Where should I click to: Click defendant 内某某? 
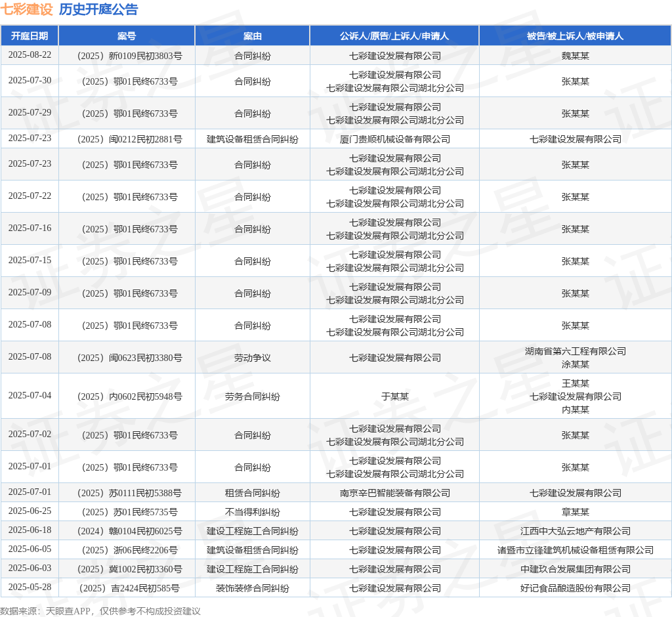pos(575,410)
